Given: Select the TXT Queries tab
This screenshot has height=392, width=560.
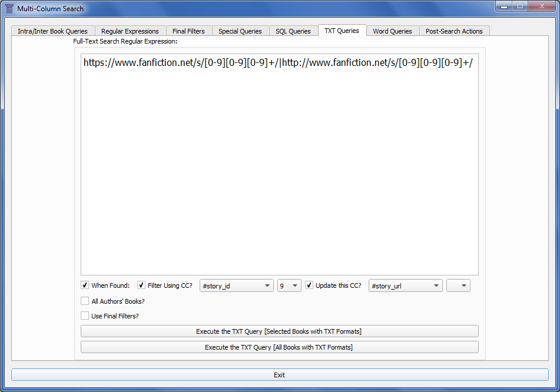Looking at the screenshot, I should (342, 31).
